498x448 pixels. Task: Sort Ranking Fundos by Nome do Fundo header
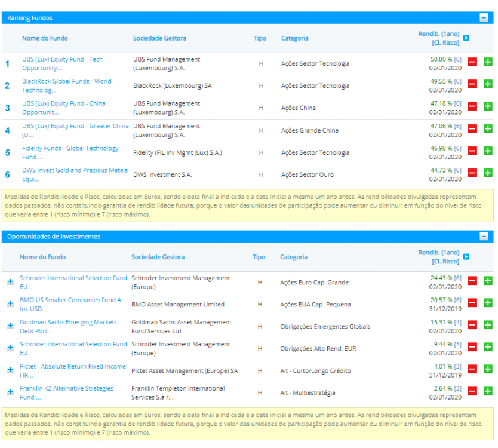point(45,38)
